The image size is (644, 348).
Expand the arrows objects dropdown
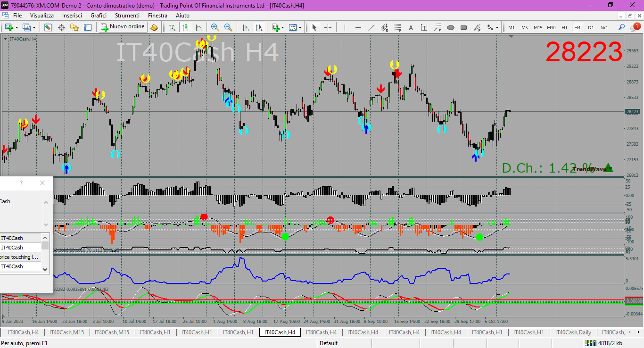point(497,27)
